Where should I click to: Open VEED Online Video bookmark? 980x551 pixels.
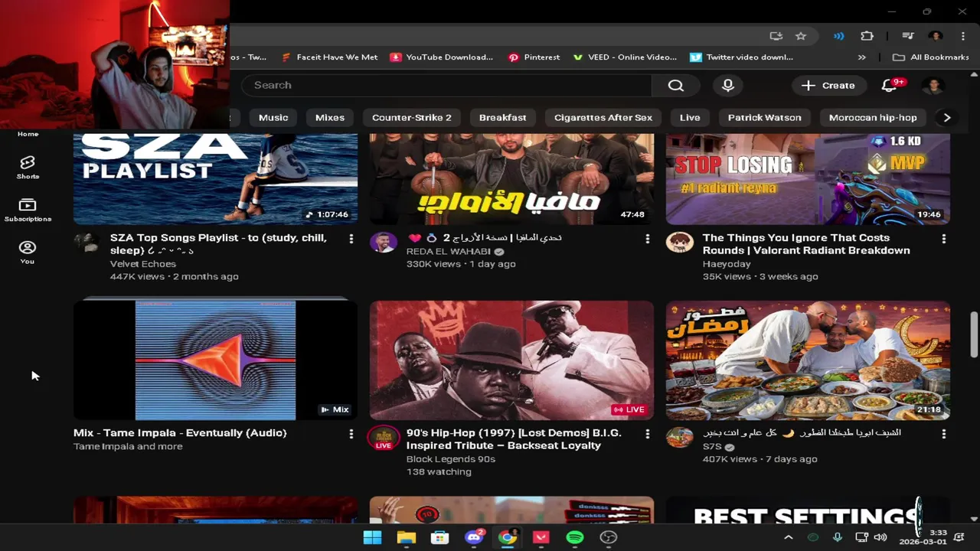625,57
